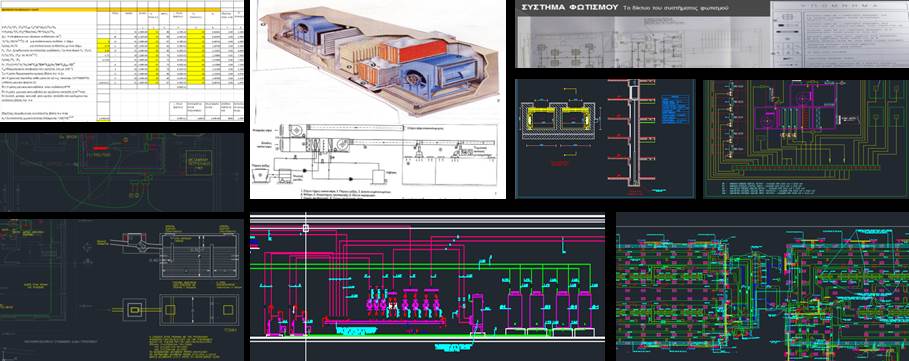This screenshot has height=361, width=909.
Task: Open the air handling unit cutaway illustration
Action: click(x=378, y=59)
